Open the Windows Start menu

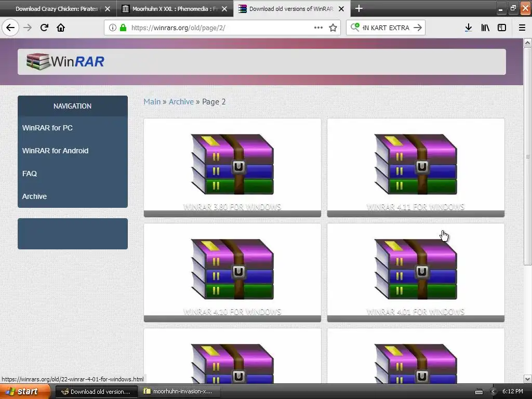[24, 392]
